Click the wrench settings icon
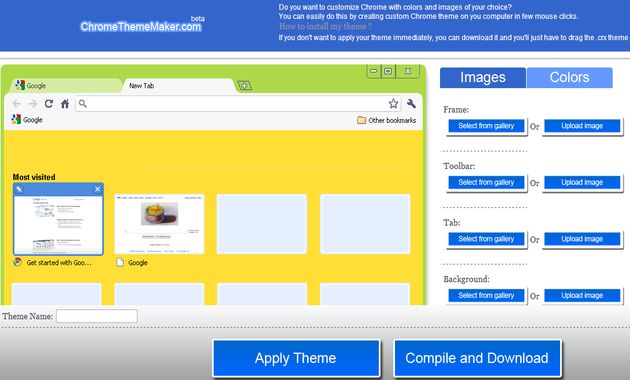Image resolution: width=630 pixels, height=380 pixels. tap(411, 104)
